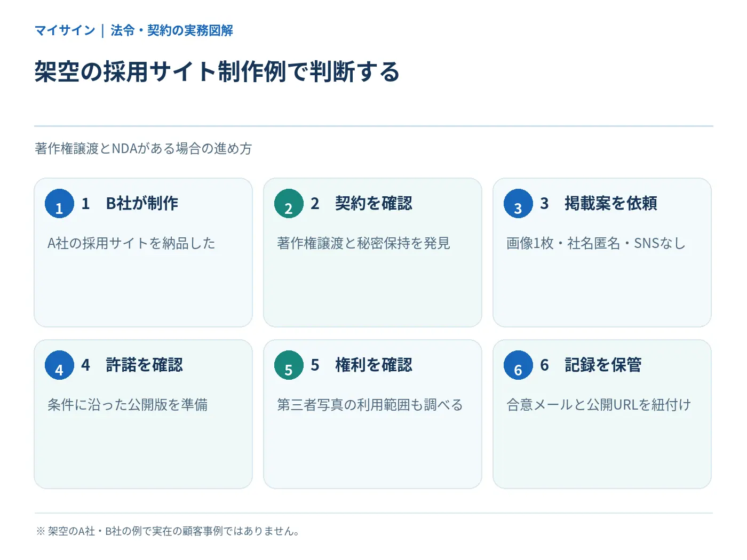Click the text A社の採用サイトを納品した
The height and width of the screenshot is (560, 747).
(x=131, y=243)
